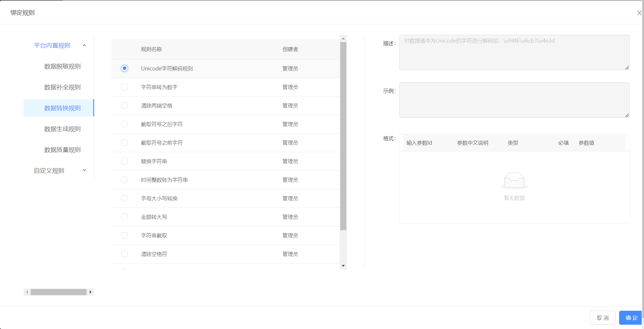Viewport: 644px width, 329px height.
Task: Click the 类型 column header
Action: click(x=513, y=143)
